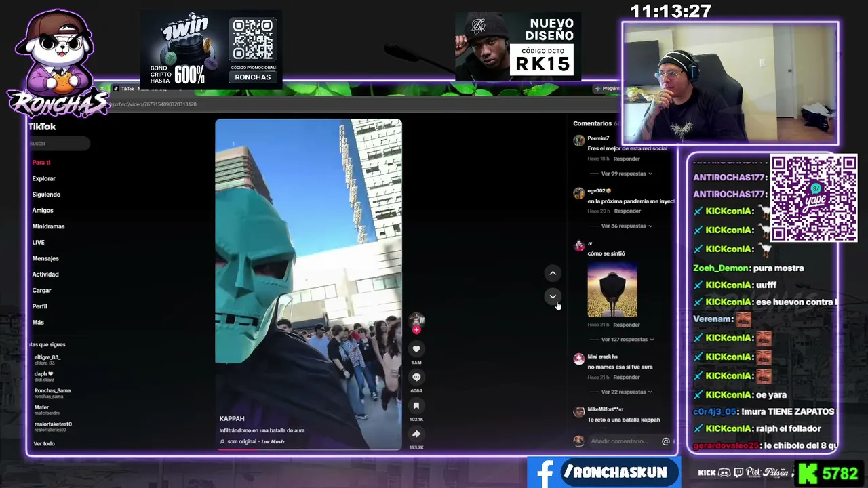Like the KAPPAH video with the heart icon

coord(416,349)
